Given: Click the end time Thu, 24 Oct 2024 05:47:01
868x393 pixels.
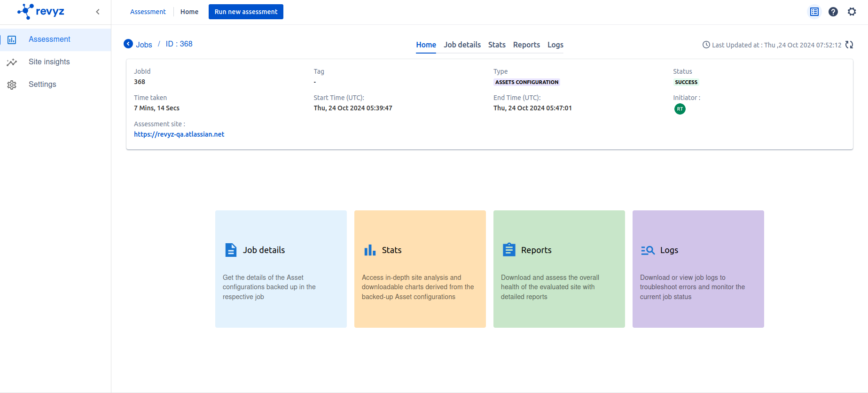Looking at the screenshot, I should click(x=532, y=108).
